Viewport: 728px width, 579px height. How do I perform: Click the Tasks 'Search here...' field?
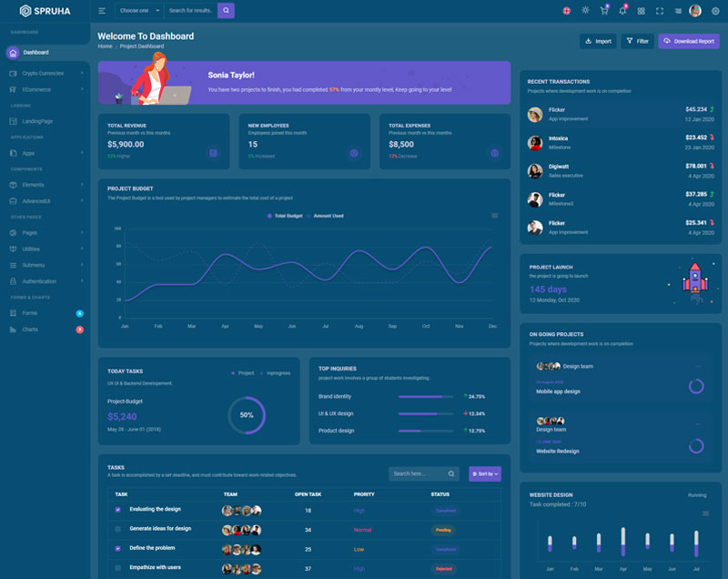pyautogui.click(x=417, y=474)
